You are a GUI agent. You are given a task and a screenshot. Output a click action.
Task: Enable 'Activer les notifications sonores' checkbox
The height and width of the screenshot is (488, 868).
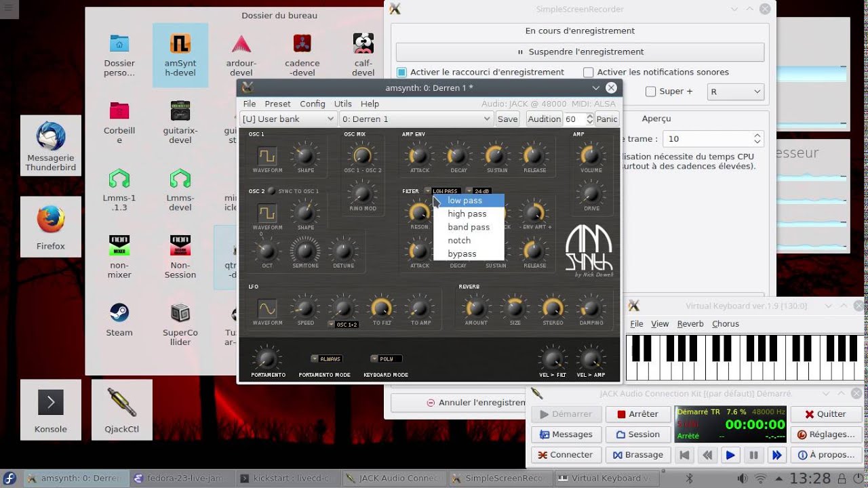click(x=589, y=72)
